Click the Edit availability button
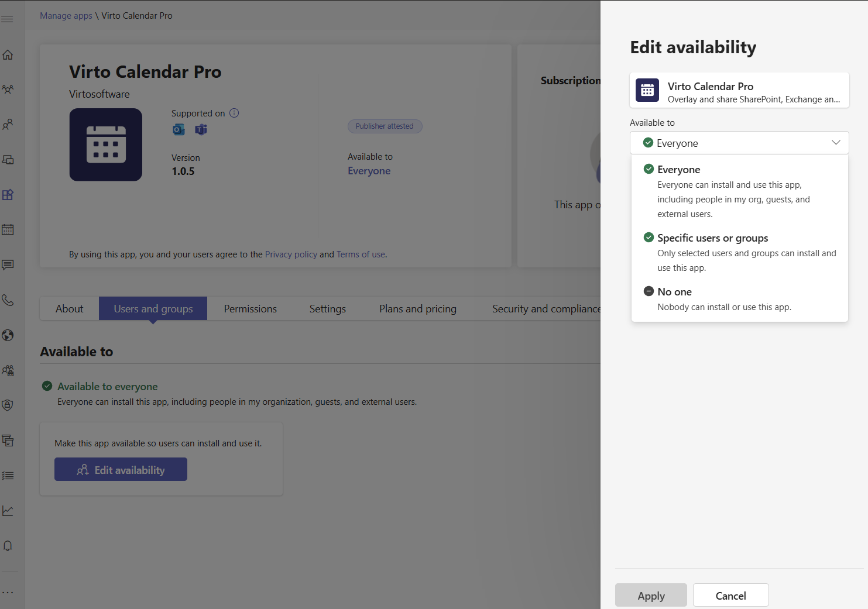 click(x=121, y=469)
